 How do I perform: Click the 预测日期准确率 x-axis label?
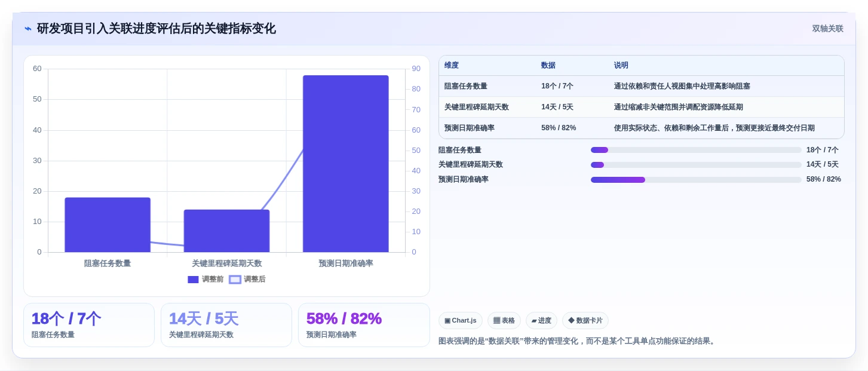(346, 263)
